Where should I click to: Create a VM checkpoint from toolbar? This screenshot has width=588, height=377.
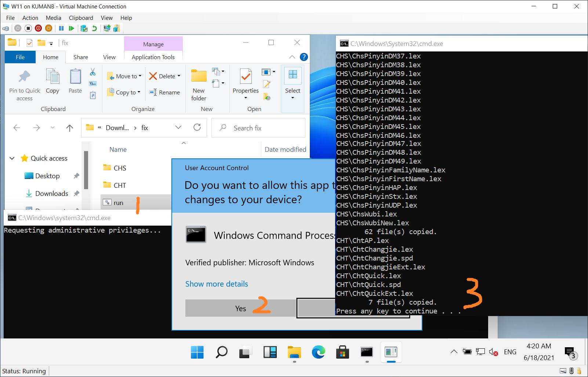click(84, 28)
